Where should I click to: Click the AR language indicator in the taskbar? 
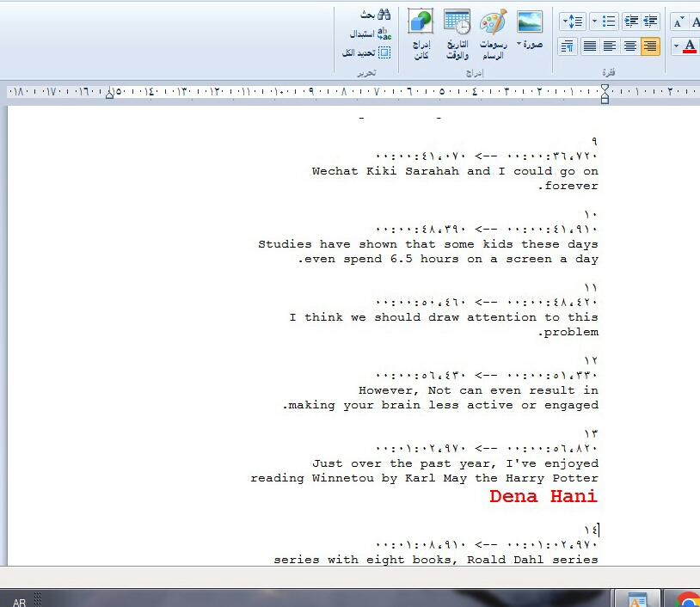coord(19,603)
